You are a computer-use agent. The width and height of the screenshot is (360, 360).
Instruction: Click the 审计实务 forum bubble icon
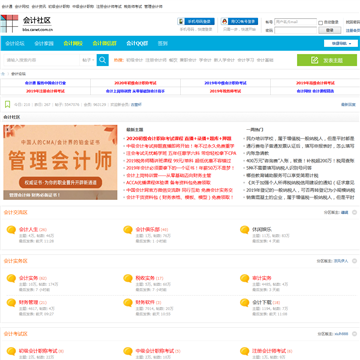(x=245, y=278)
